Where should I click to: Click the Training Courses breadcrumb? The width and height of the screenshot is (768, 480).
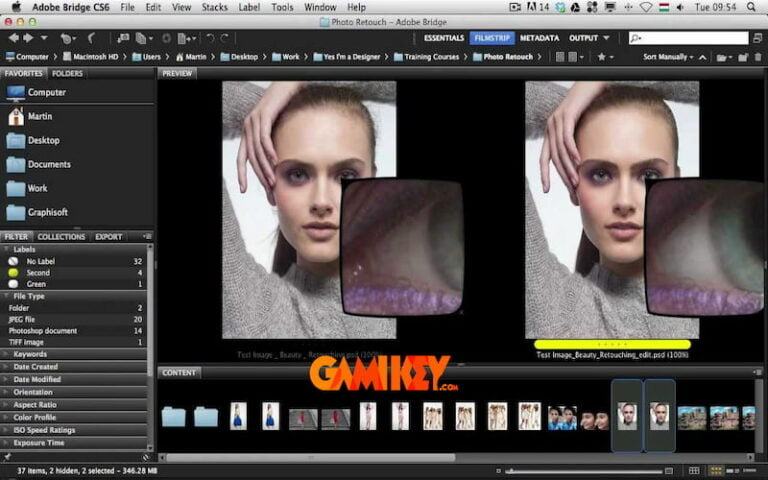tap(426, 57)
